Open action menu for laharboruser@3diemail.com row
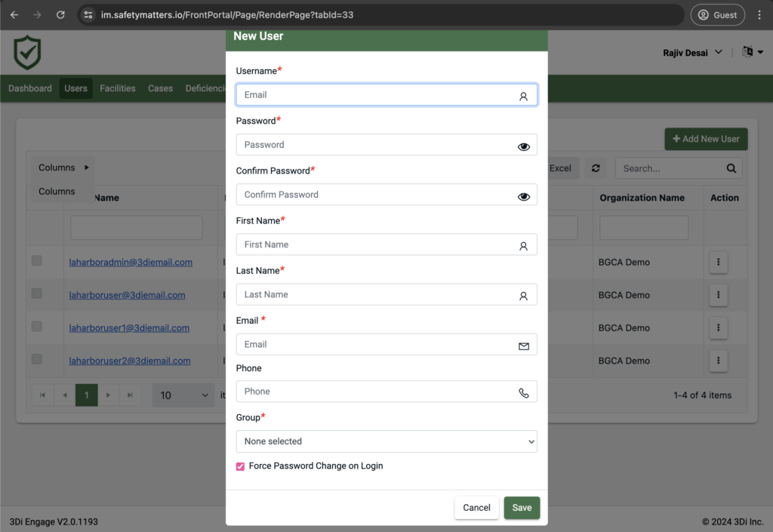This screenshot has width=773, height=532. [719, 295]
